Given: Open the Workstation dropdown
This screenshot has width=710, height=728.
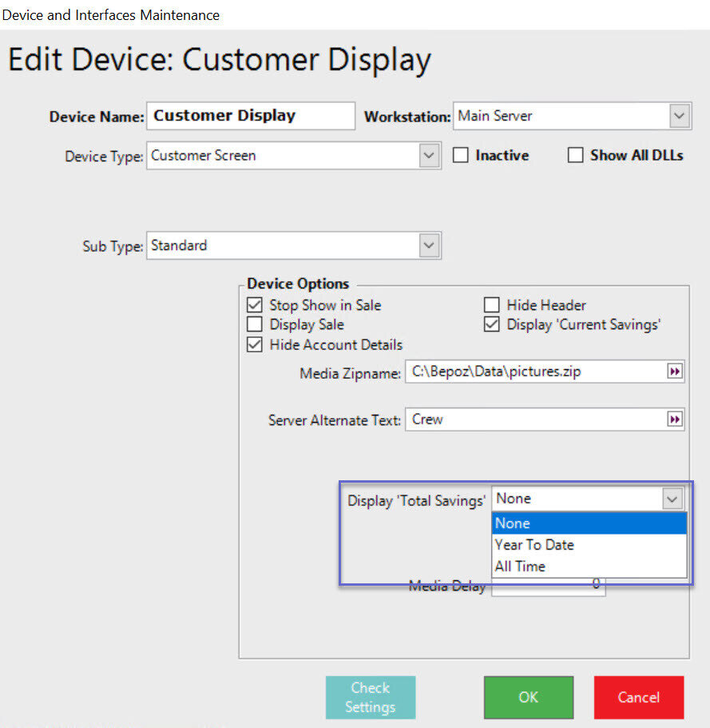Looking at the screenshot, I should (x=679, y=116).
